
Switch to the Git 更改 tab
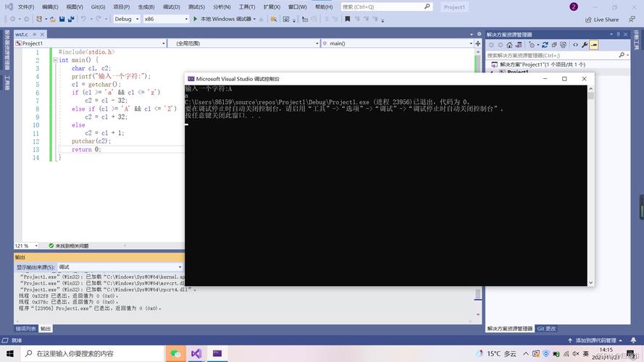point(546,329)
